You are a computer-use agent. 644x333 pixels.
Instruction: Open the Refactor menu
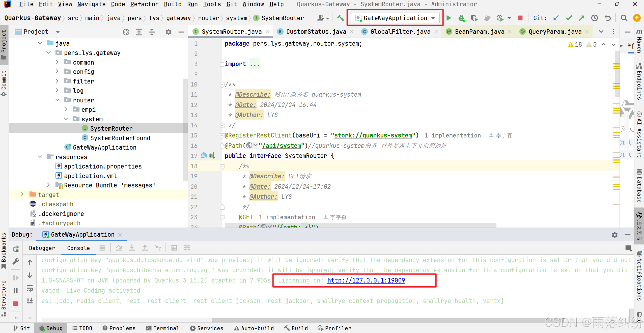click(144, 4)
